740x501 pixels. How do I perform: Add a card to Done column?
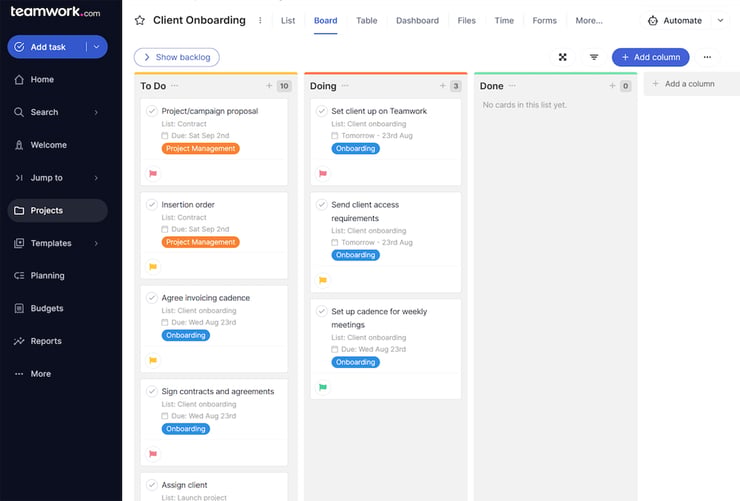pos(612,85)
